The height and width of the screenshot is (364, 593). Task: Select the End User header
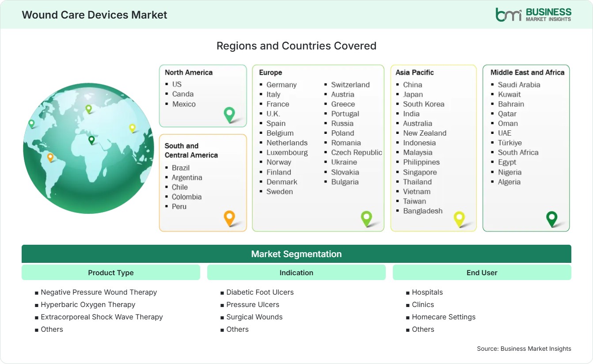[482, 273]
